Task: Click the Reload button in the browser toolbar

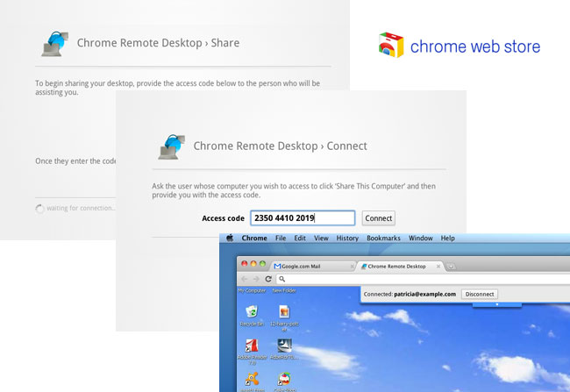Action: pos(268,279)
